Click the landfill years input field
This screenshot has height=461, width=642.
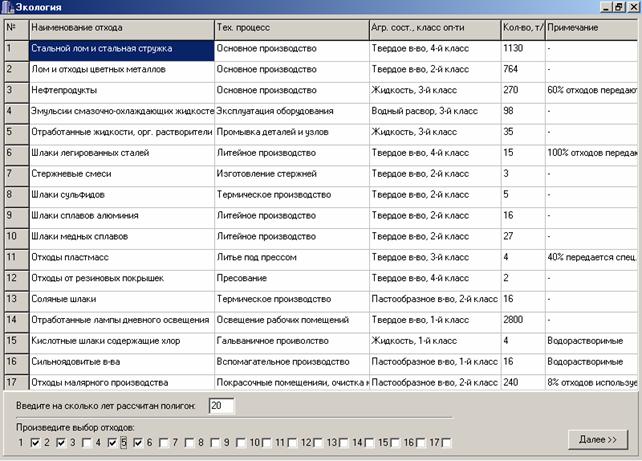(x=222, y=405)
